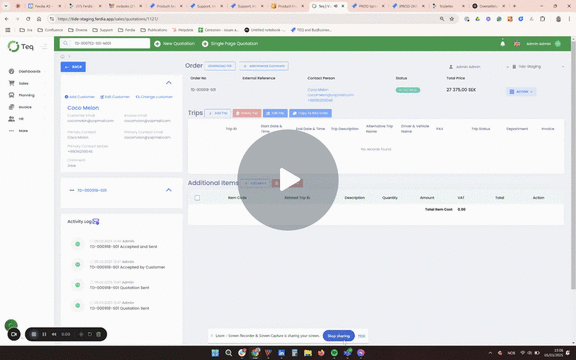Click the Copy To New Quote button

click(x=310, y=113)
